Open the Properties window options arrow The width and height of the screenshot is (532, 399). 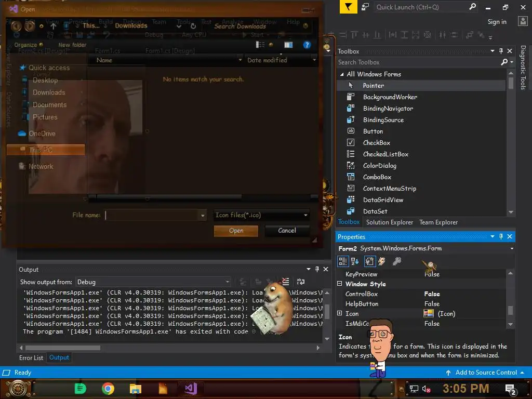(493, 236)
